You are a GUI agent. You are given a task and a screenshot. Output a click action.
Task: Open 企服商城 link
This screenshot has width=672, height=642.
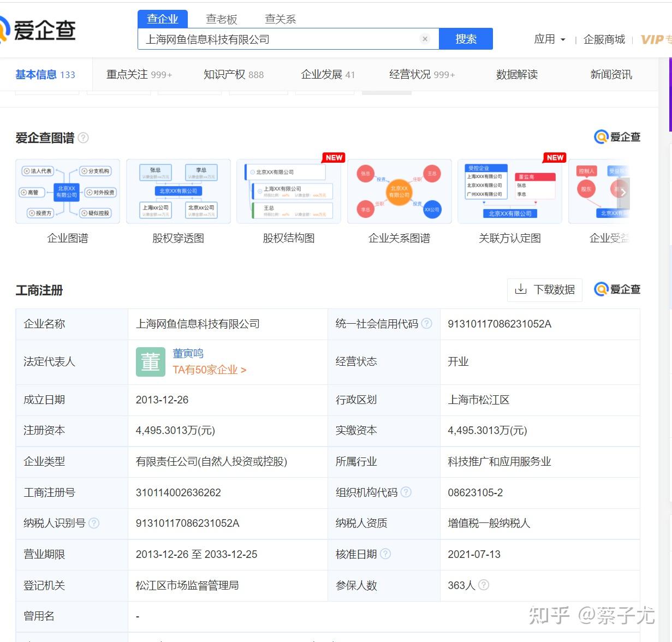(604, 39)
